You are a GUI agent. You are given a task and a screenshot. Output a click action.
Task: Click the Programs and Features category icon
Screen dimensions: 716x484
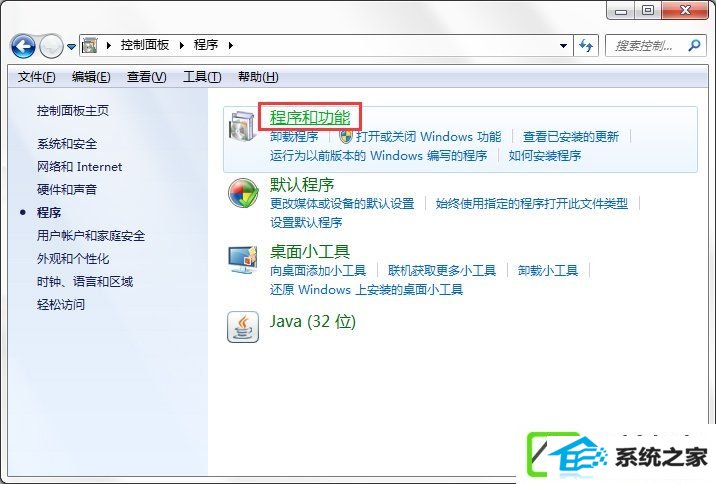pyautogui.click(x=242, y=126)
